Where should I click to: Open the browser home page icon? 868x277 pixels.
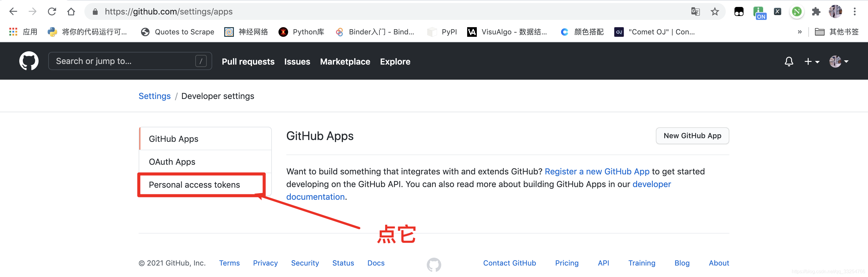(x=71, y=11)
